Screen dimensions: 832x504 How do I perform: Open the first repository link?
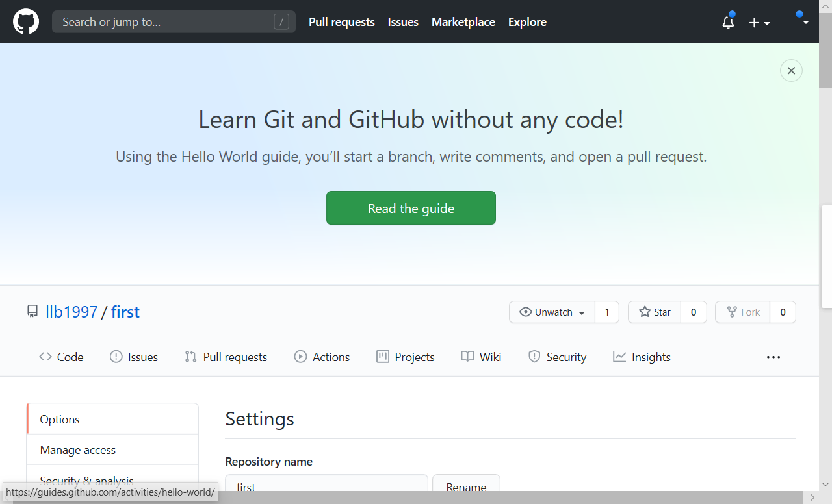[125, 312]
